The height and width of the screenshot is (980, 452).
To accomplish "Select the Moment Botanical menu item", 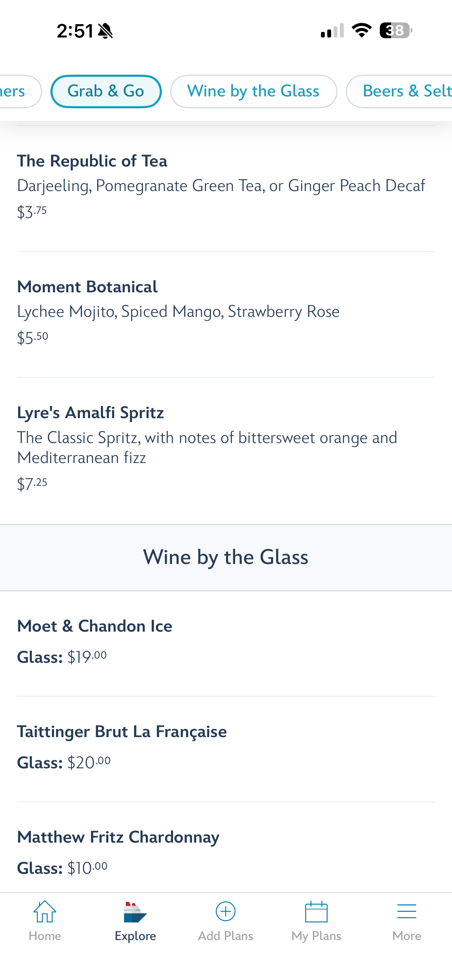I will pos(88,287).
